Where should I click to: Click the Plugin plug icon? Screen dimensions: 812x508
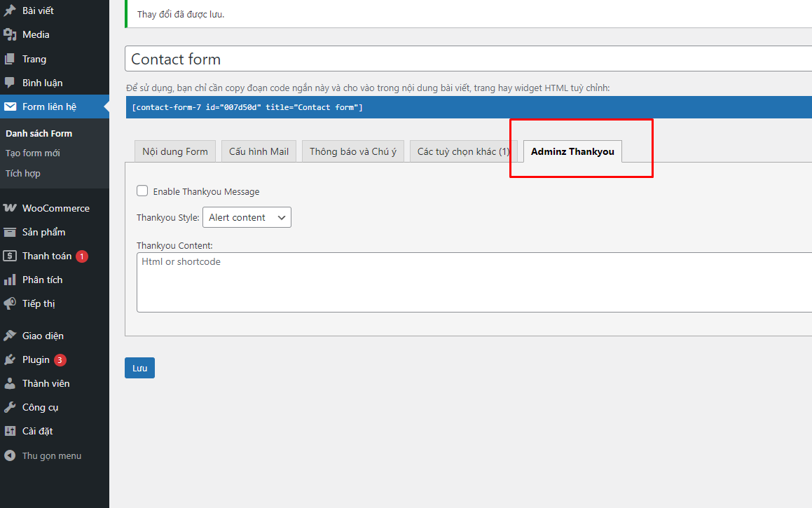click(x=10, y=359)
